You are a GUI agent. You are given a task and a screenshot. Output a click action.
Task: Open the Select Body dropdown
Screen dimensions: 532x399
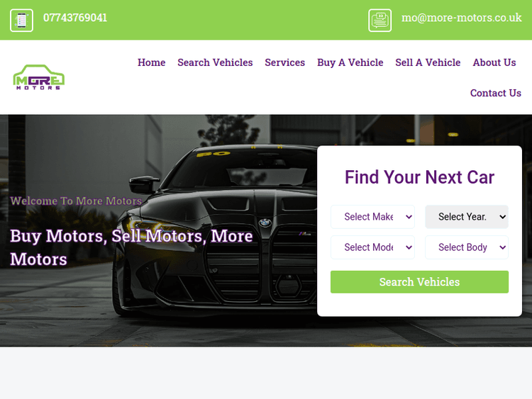(467, 247)
